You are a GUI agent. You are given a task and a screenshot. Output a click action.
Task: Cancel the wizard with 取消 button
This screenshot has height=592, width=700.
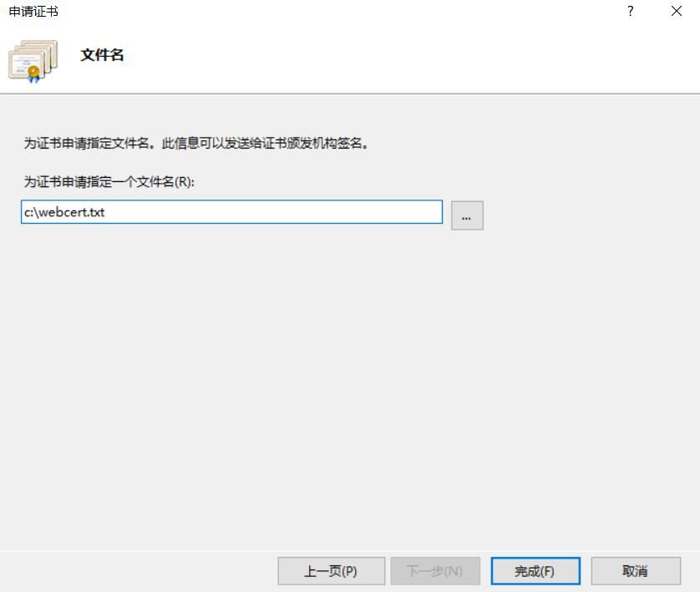tap(636, 570)
